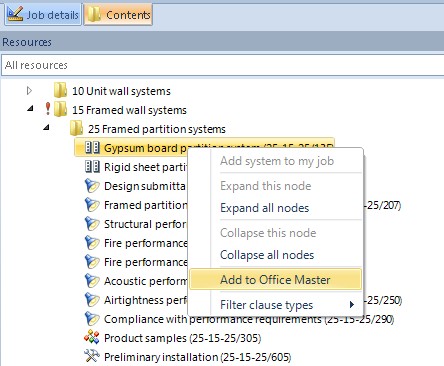
Task: Click the Product samples colored icon
Action: 92,337
